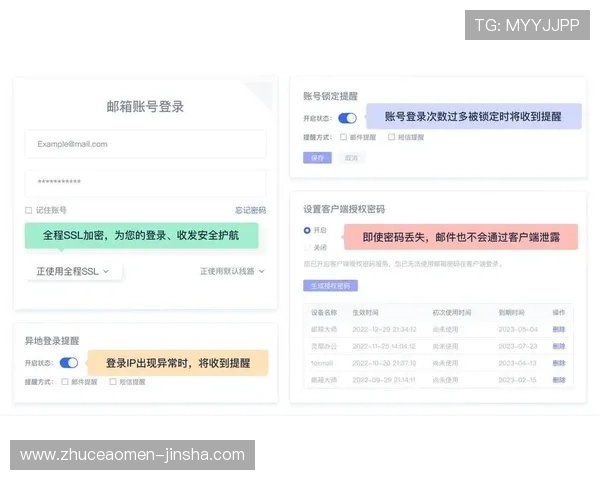600x480 pixels.
Task: Click the 到期时间 column header
Action: tap(511, 312)
